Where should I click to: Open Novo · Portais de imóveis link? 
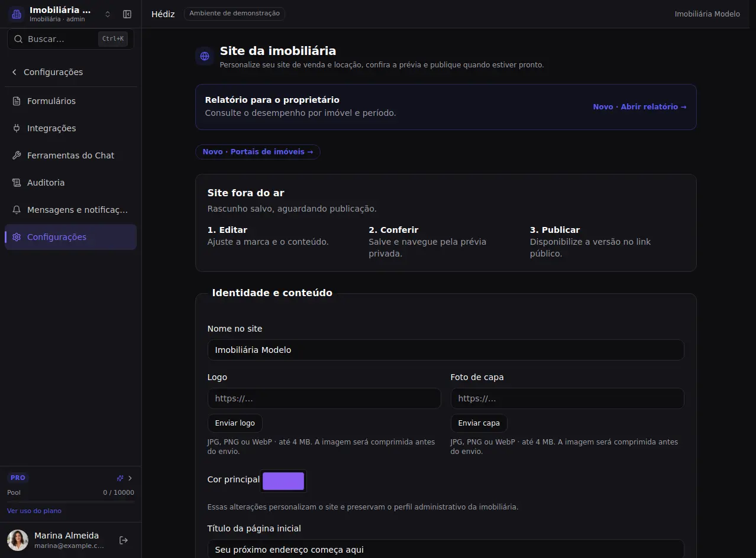point(258,152)
